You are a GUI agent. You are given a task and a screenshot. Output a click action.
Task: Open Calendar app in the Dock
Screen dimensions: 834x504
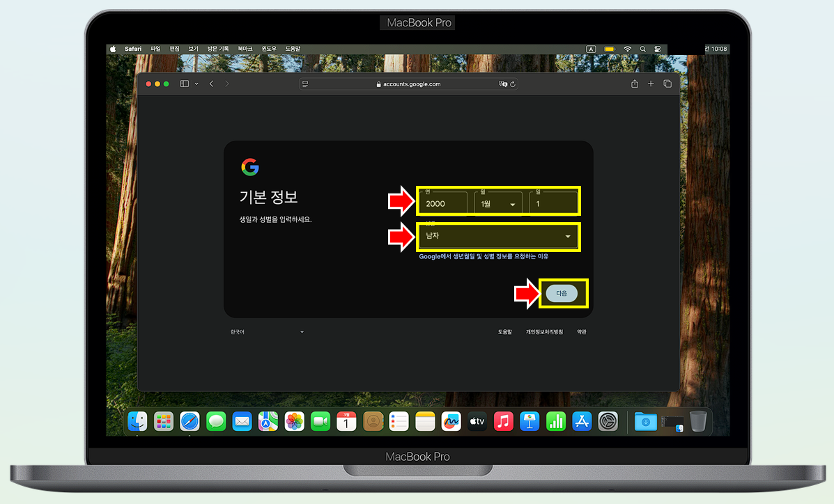pos(346,422)
